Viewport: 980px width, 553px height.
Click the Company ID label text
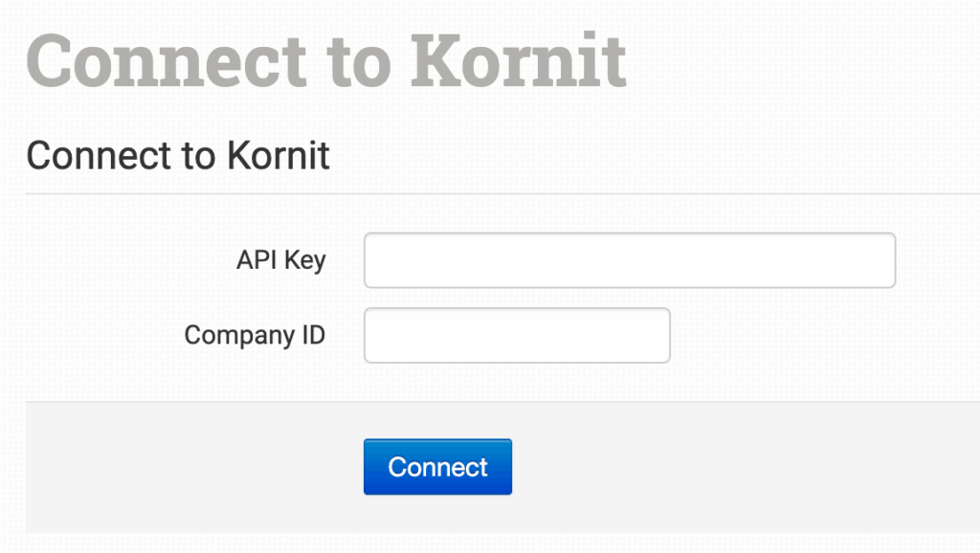255,335
